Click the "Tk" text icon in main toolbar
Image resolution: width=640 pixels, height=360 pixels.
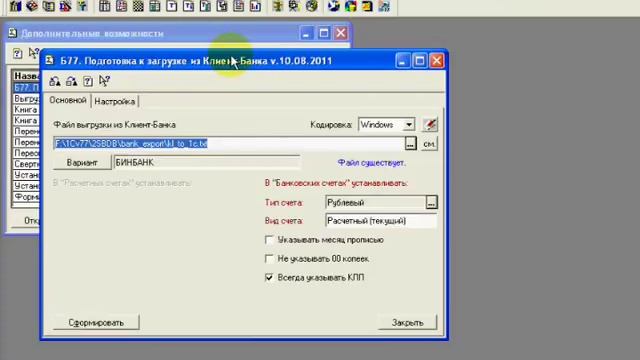[x=188, y=6]
